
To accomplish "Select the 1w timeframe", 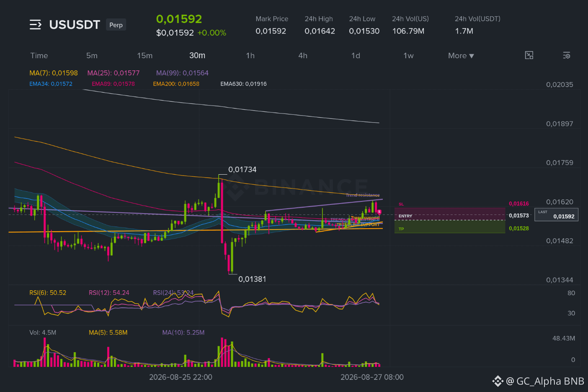I will point(408,56).
